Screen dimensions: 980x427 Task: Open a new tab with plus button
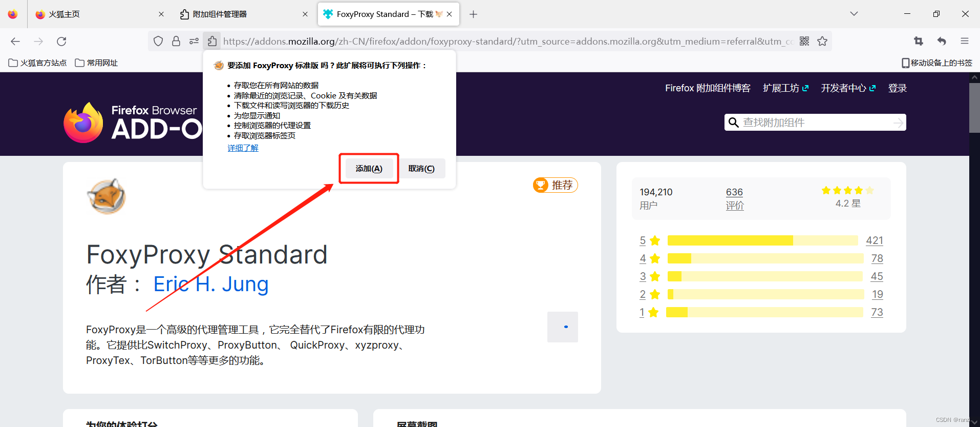point(473,14)
